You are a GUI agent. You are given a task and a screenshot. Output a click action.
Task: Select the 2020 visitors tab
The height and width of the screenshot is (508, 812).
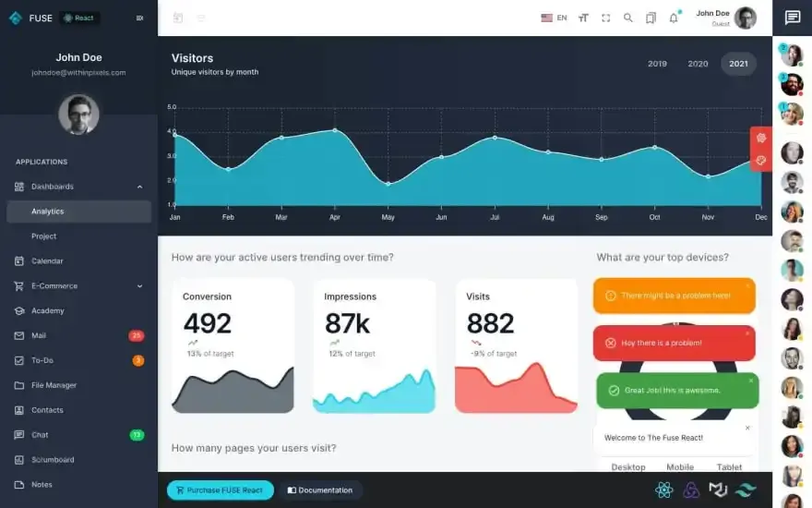pos(698,64)
